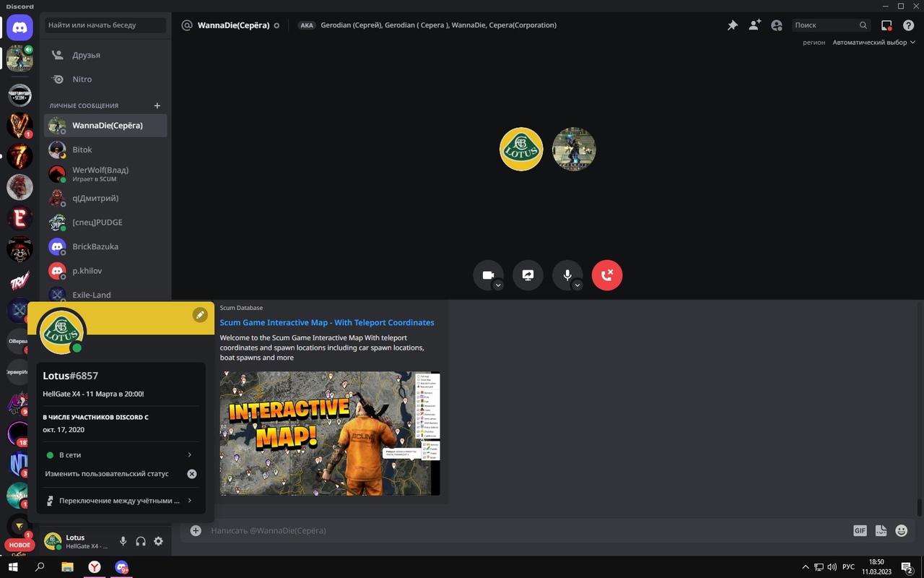Click chat scrollbar on right edge
This screenshot has width=924, height=578.
click(919, 506)
